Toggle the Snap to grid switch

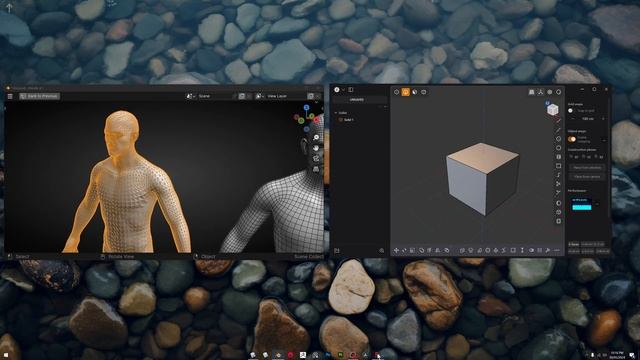click(571, 111)
